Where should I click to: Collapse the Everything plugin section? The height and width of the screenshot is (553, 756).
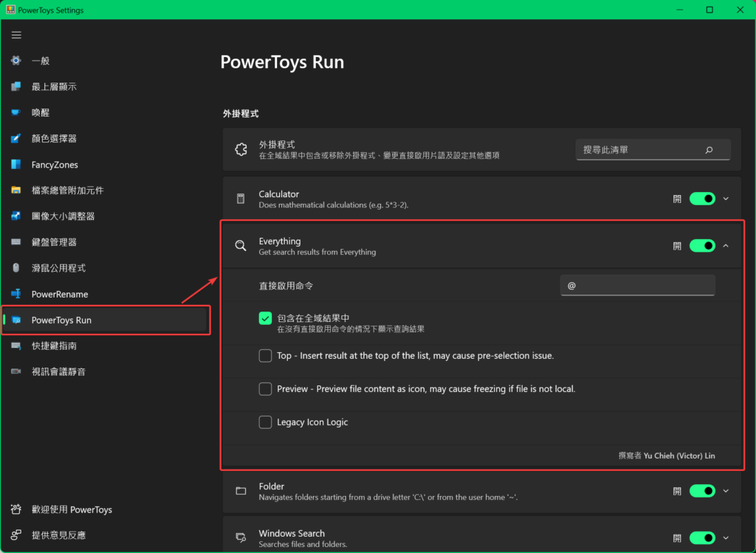tap(726, 246)
